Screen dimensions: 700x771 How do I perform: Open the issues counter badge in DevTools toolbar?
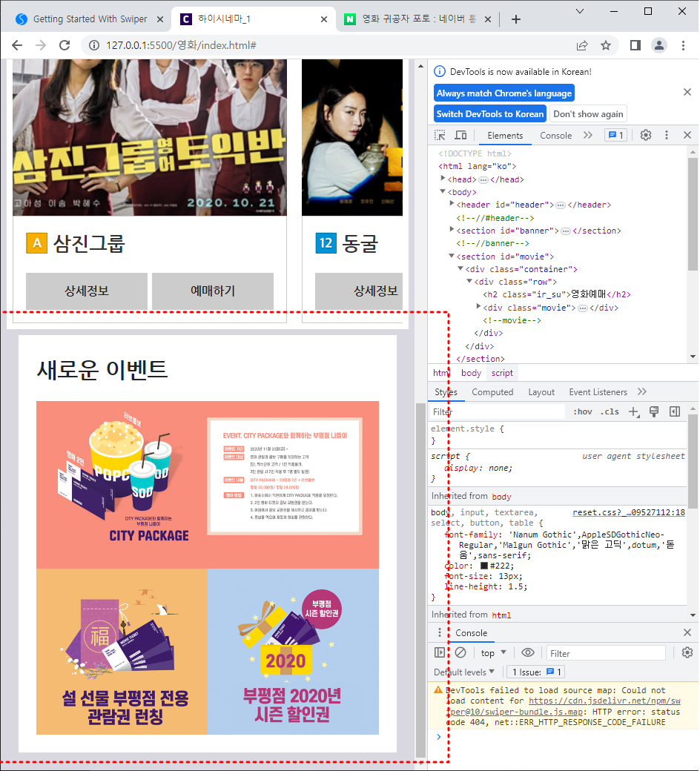pyautogui.click(x=616, y=135)
